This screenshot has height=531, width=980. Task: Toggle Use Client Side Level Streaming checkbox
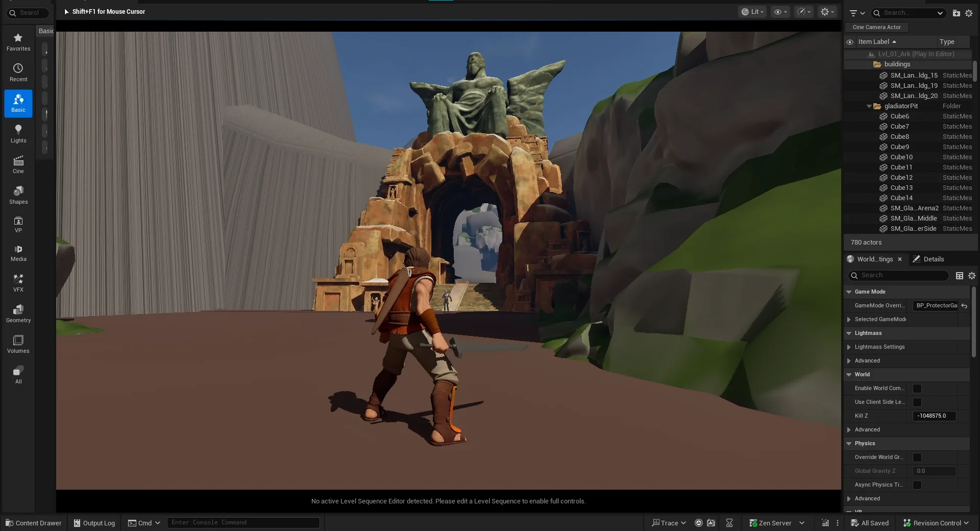coord(917,402)
